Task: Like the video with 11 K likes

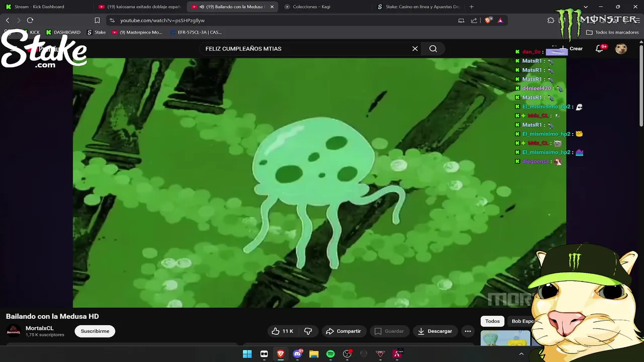Action: (282, 331)
